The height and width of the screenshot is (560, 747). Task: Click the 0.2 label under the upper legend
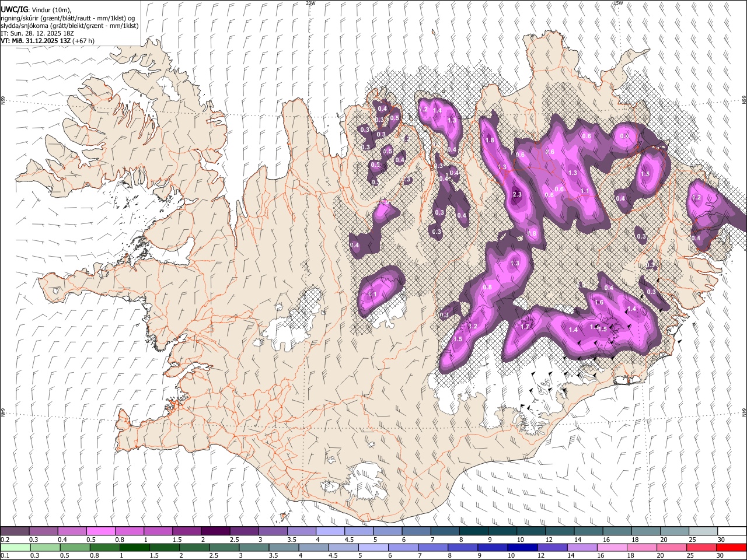pos(5,540)
